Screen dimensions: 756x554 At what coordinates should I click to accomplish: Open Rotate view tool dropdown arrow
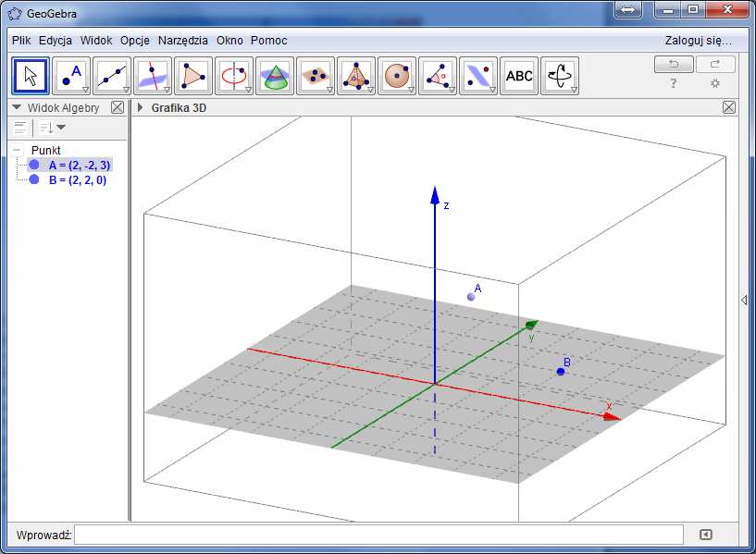tap(575, 90)
